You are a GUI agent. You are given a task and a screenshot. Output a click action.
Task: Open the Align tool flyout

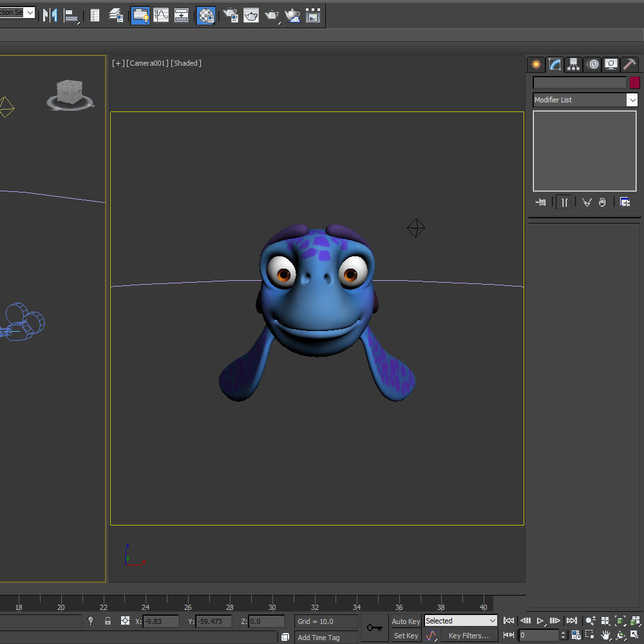(71, 16)
